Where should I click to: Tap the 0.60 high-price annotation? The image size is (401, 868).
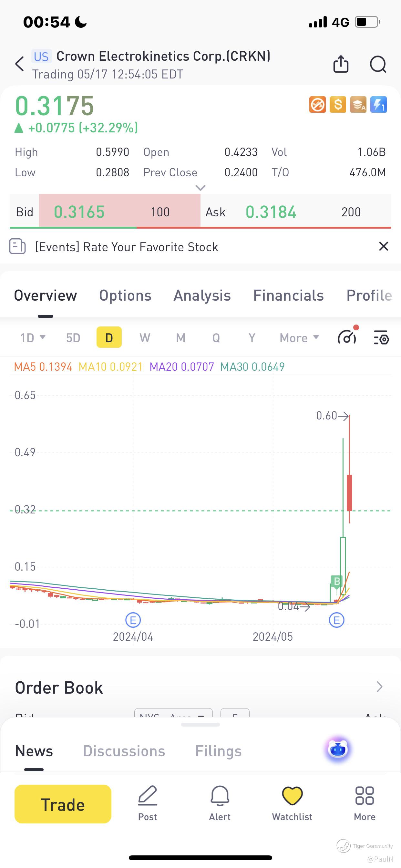332,416
